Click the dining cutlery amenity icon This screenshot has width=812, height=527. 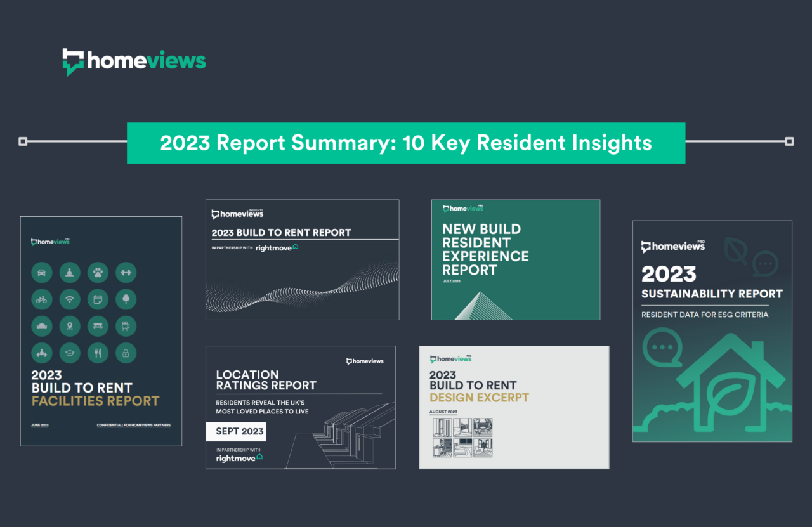point(98,353)
